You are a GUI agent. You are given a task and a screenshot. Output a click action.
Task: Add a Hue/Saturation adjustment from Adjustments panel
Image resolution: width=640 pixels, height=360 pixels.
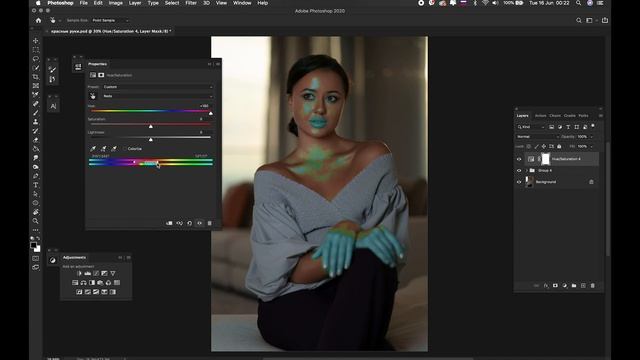[x=75, y=282]
